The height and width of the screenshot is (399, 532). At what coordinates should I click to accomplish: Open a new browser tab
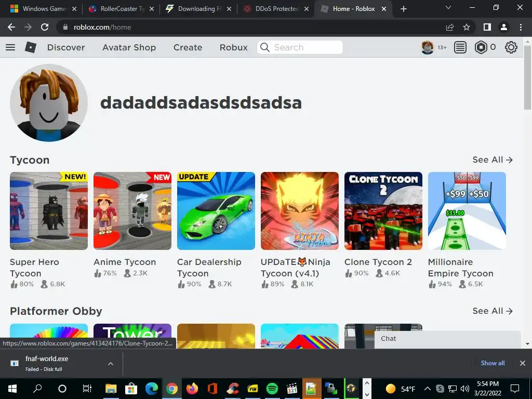tap(403, 9)
